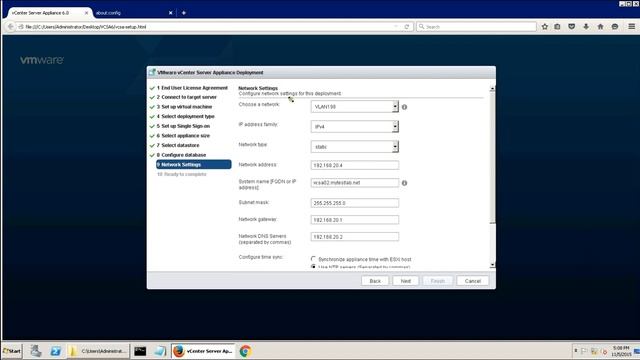Open the Windows Start menu
This screenshot has height=360, width=640.
click(x=12, y=351)
